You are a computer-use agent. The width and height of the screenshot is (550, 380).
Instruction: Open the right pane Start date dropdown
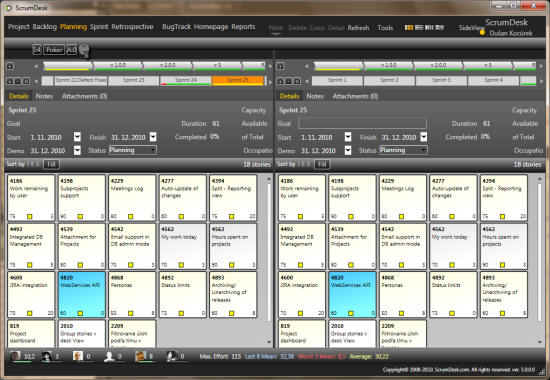coord(348,137)
